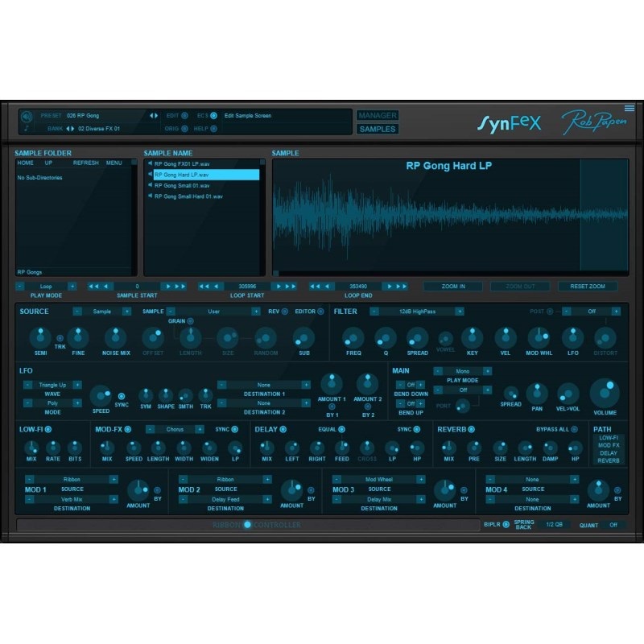Adjust the main VOLUME knob
The image size is (644, 644).
click(605, 394)
